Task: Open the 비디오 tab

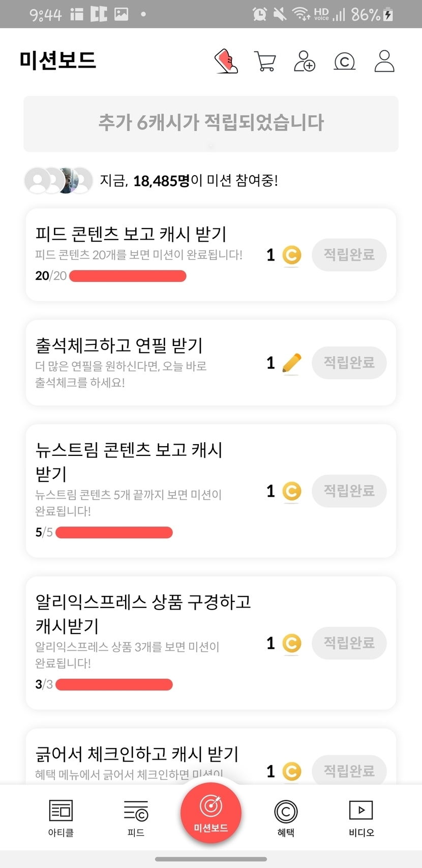Action: (361, 818)
